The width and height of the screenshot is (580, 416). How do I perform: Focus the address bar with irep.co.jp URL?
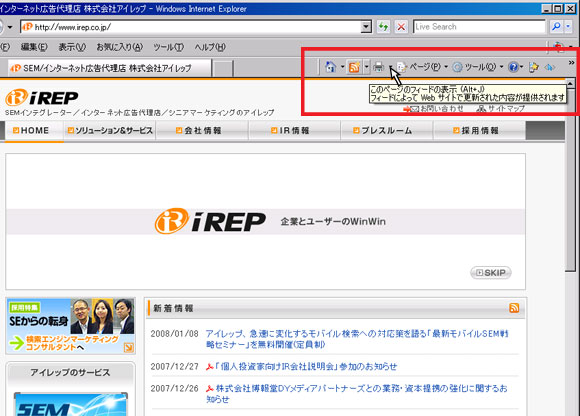click(x=190, y=27)
